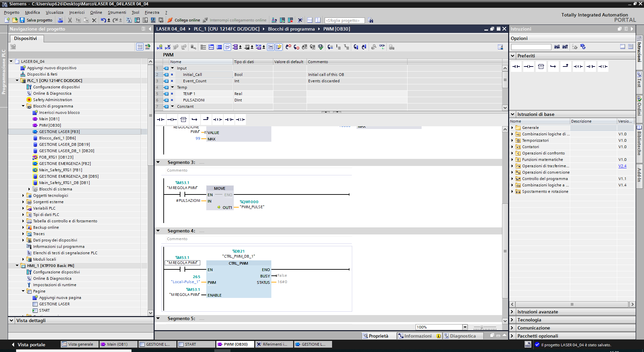This screenshot has width=644, height=352.
Task: Click the undo arrow icon
Action: click(103, 20)
